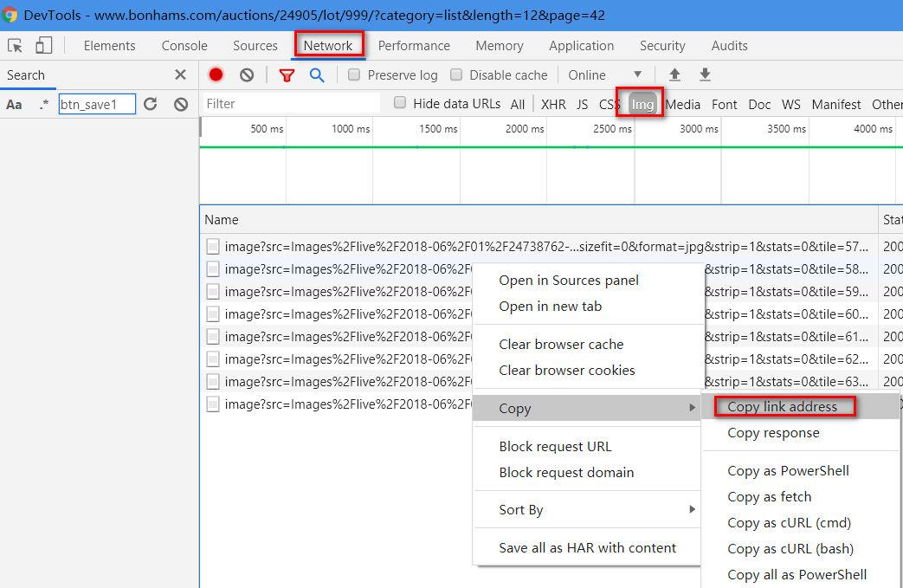This screenshot has width=903, height=588.
Task: Check the Disable cache option
Action: pyautogui.click(x=456, y=75)
